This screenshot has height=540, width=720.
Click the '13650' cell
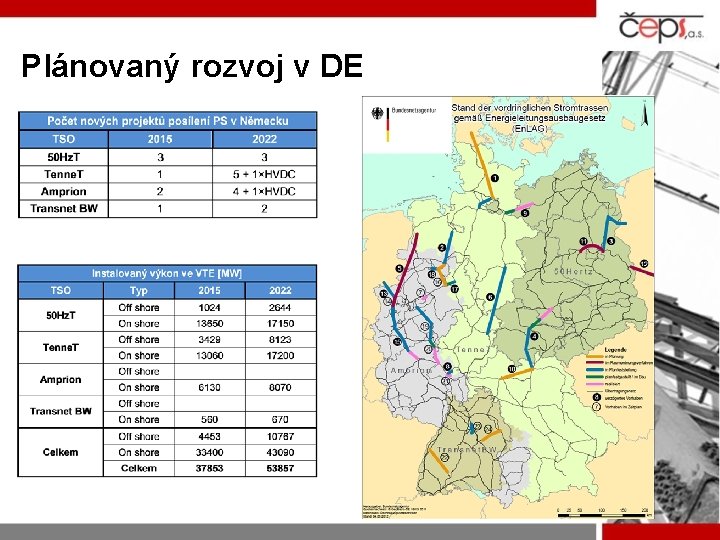(x=209, y=324)
